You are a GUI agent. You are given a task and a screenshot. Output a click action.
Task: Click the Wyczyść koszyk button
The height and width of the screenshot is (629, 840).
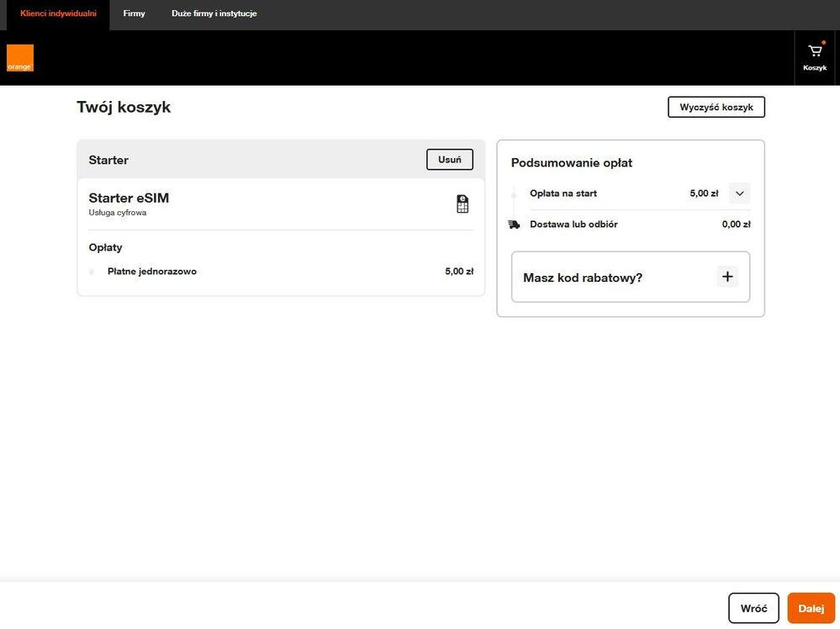pos(716,107)
